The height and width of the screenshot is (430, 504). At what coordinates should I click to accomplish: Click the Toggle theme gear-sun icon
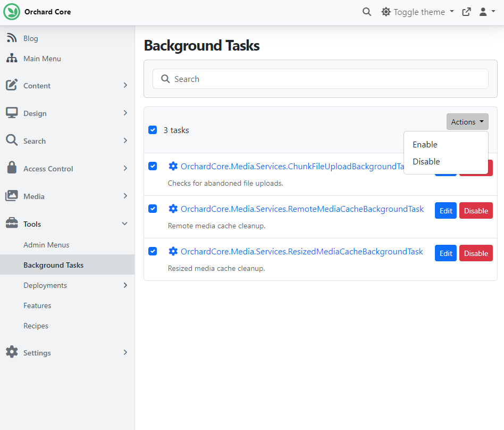coord(386,12)
